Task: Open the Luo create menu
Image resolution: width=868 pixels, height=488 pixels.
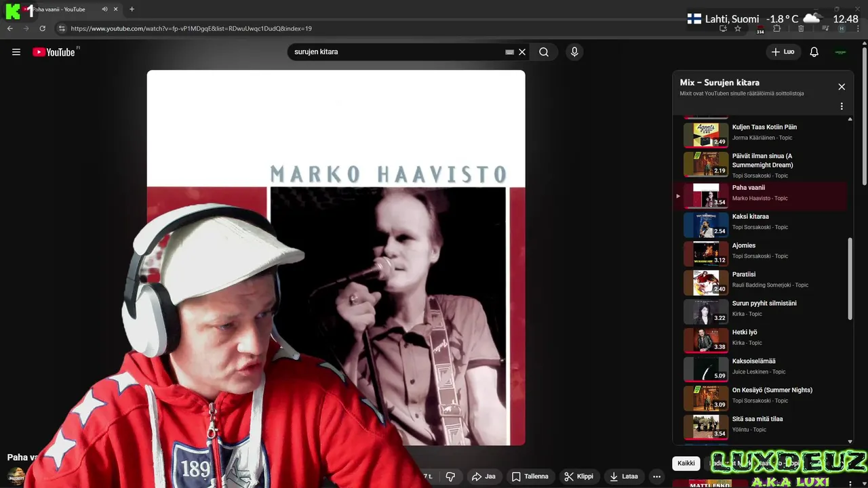Action: click(783, 52)
